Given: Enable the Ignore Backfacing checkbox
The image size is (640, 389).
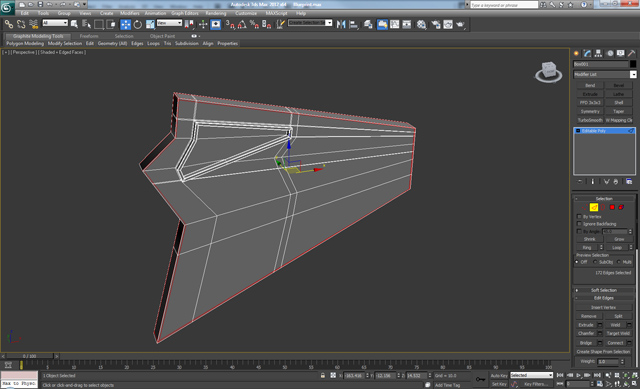Looking at the screenshot, I should point(579,224).
